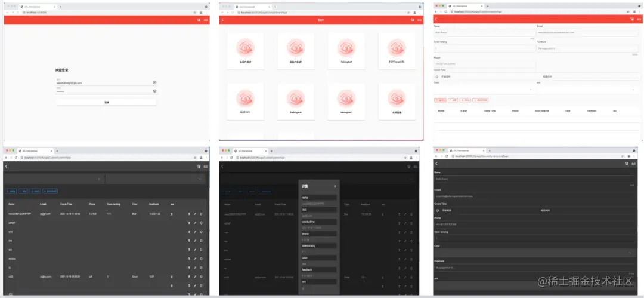
Task: View details of Green color row in dark table
Action: pos(202,277)
